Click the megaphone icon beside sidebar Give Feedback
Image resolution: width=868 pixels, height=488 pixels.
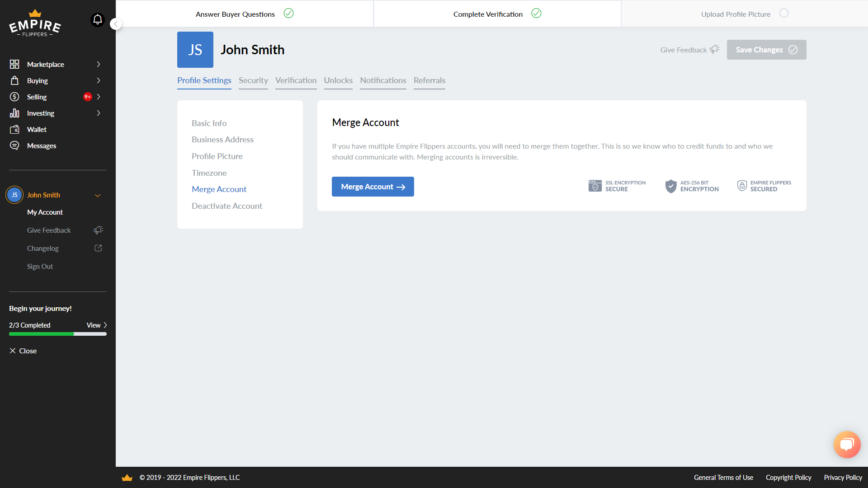(x=99, y=230)
